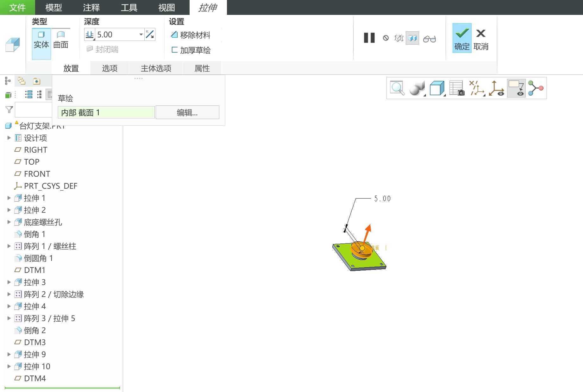Select the no-preview mode icon
583x392 pixels.
pos(386,38)
